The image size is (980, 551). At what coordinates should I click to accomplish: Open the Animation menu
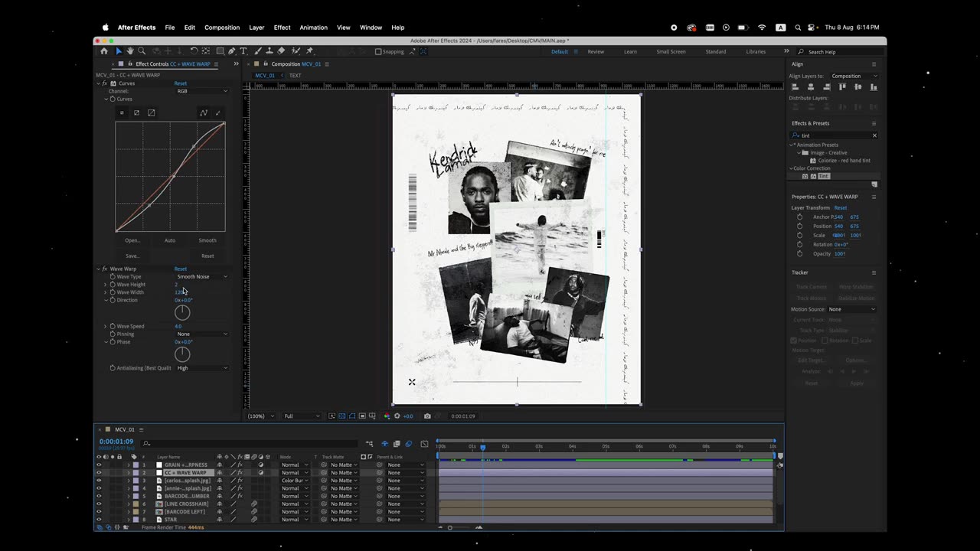313,28
